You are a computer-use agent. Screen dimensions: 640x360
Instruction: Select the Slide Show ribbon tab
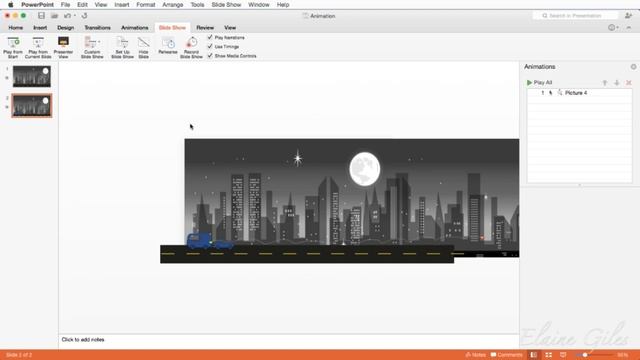(172, 28)
